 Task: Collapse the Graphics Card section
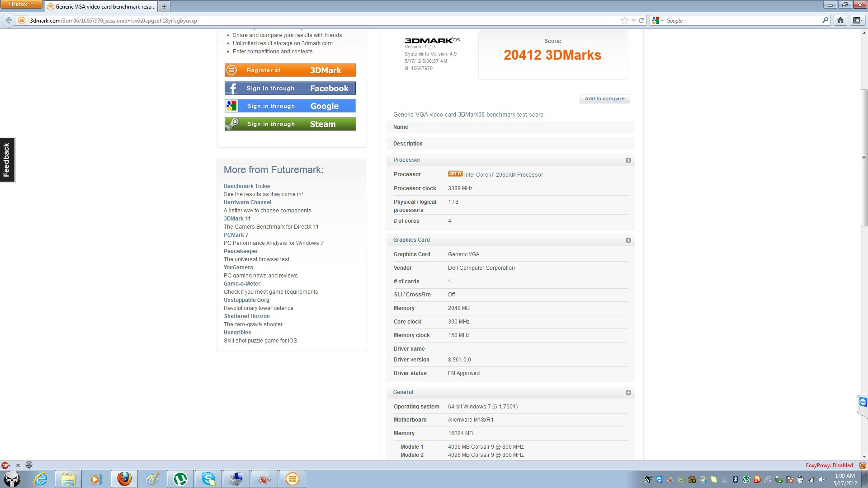coord(628,240)
